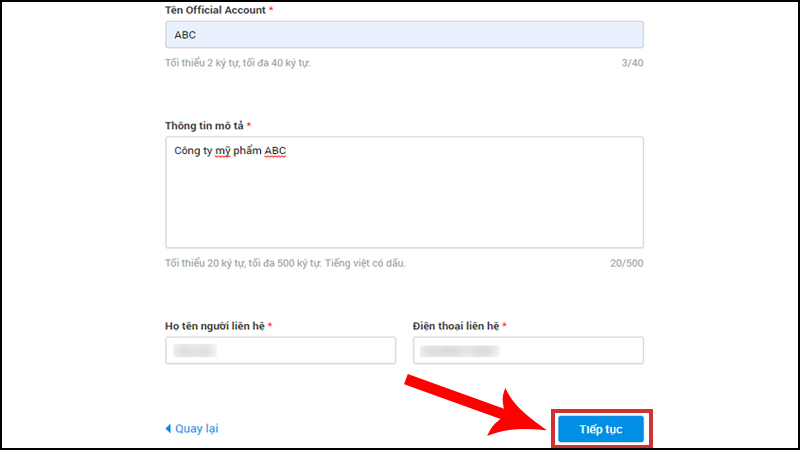Click the Quay lại back arrow icon
800x450 pixels.
point(168,429)
